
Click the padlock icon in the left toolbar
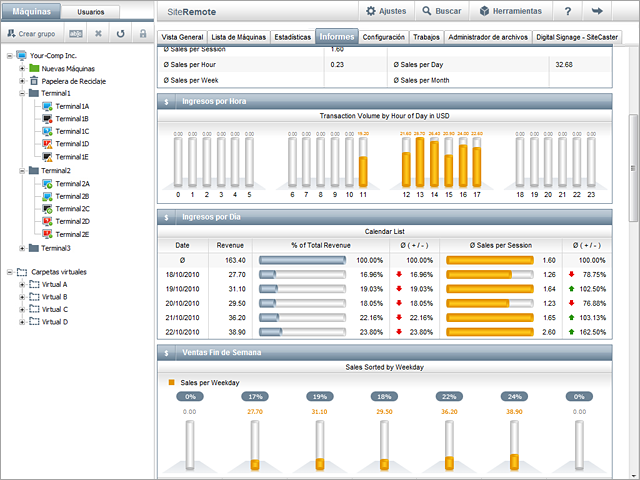click(x=142, y=33)
